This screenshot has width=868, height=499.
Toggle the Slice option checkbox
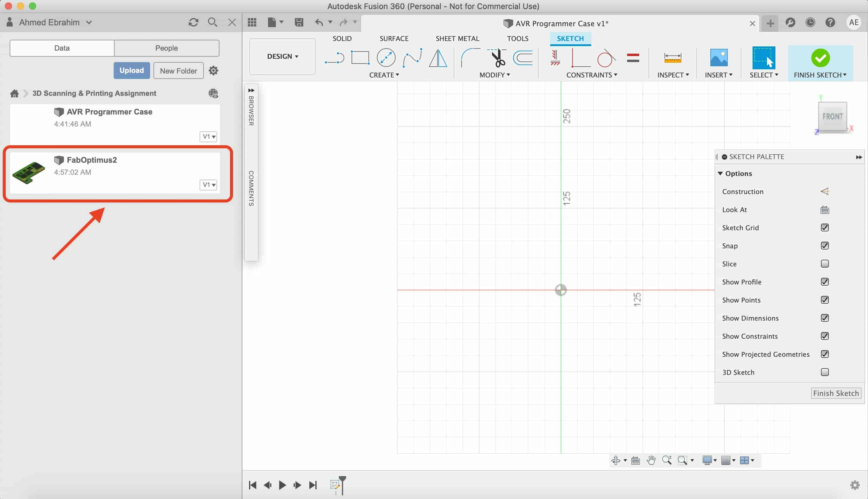(x=825, y=263)
